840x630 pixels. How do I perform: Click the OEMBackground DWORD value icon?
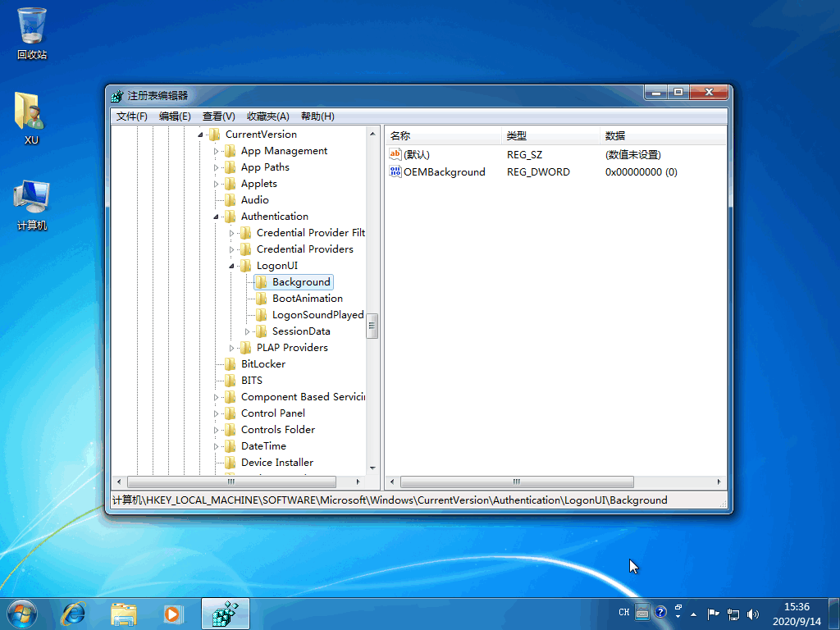click(x=395, y=171)
